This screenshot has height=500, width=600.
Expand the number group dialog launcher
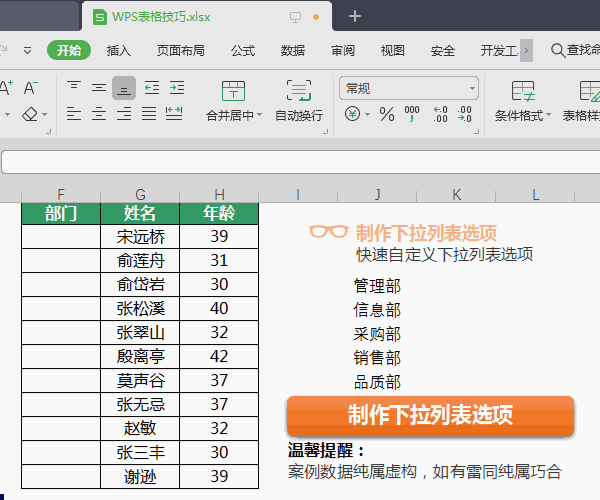[477, 132]
